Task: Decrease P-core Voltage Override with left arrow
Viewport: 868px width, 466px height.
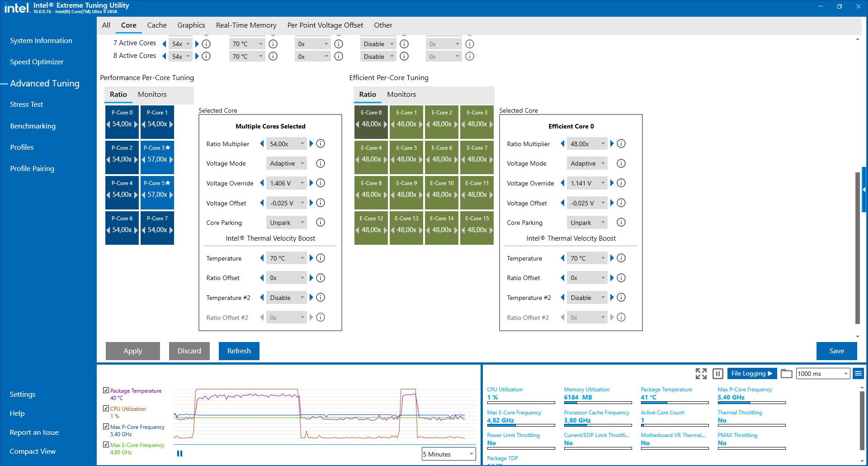Action: (x=262, y=183)
